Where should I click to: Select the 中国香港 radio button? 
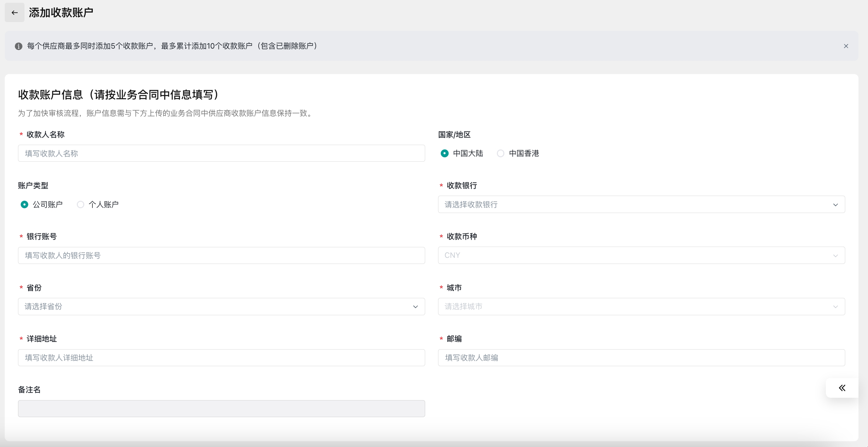point(500,154)
